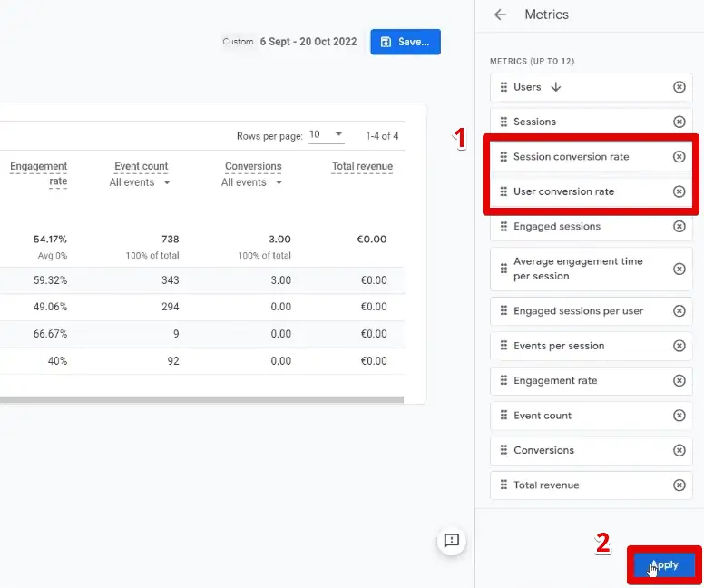Remove Engaged sessions per user metric

(680, 311)
